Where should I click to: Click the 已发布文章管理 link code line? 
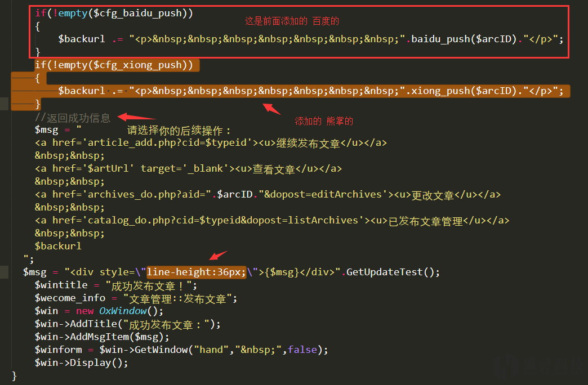[272, 221]
